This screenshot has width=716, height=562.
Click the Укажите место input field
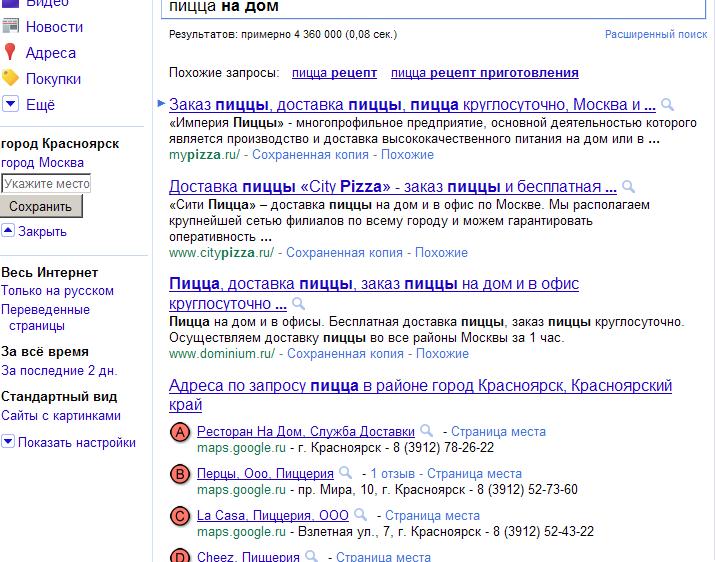[46, 184]
